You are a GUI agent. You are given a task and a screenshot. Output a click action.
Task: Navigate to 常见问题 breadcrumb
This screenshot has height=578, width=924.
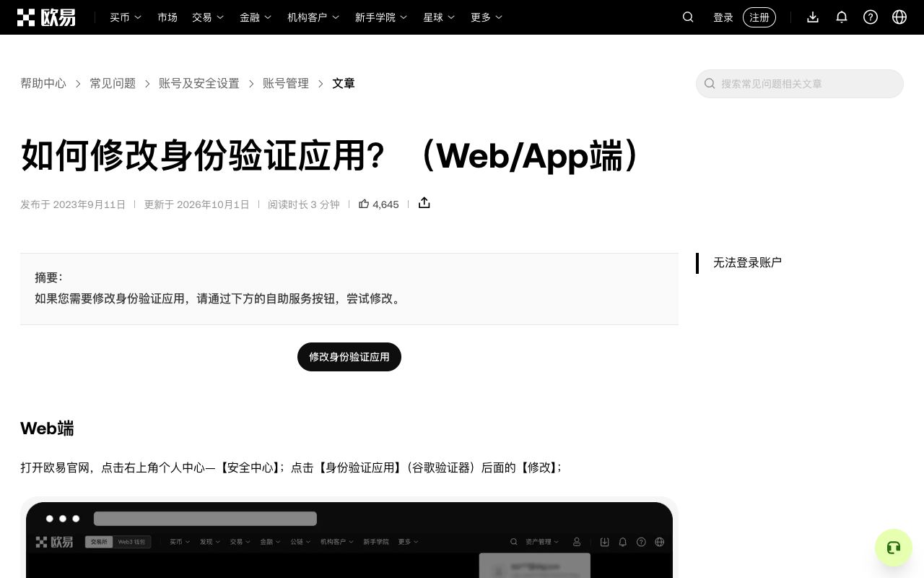(113, 84)
